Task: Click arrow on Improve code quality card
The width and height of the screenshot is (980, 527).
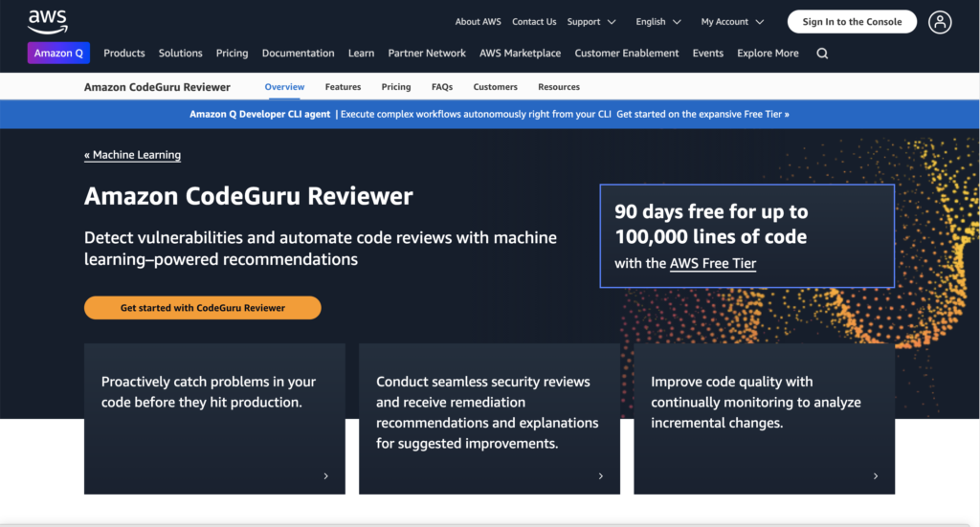Action: (875, 475)
